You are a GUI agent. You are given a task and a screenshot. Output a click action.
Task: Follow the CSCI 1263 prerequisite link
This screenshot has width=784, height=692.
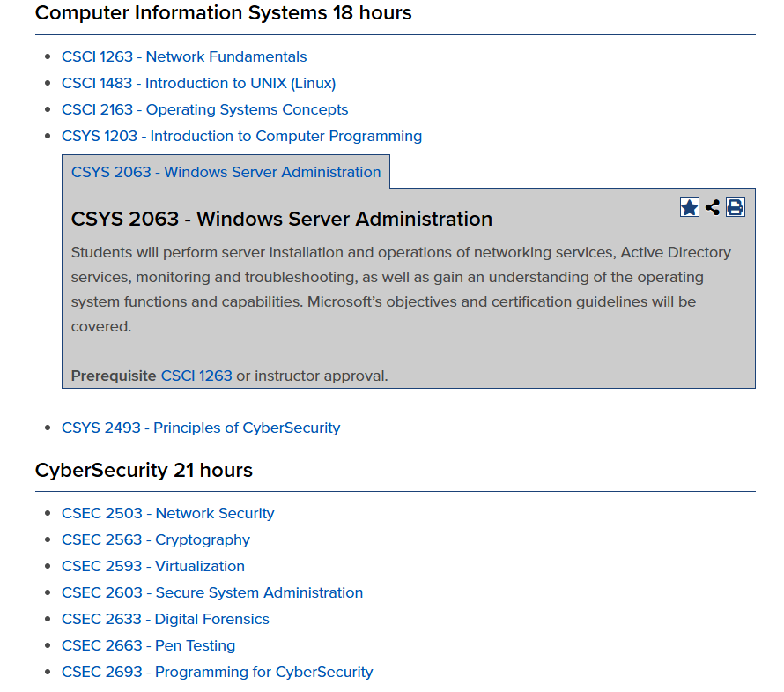pyautogui.click(x=196, y=376)
